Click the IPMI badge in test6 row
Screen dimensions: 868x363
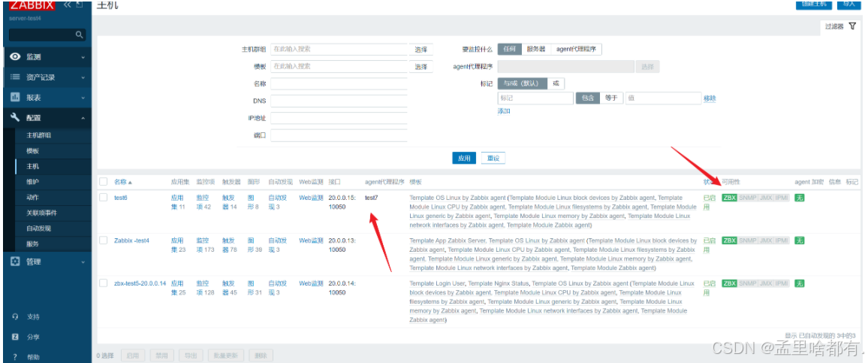[782, 198]
